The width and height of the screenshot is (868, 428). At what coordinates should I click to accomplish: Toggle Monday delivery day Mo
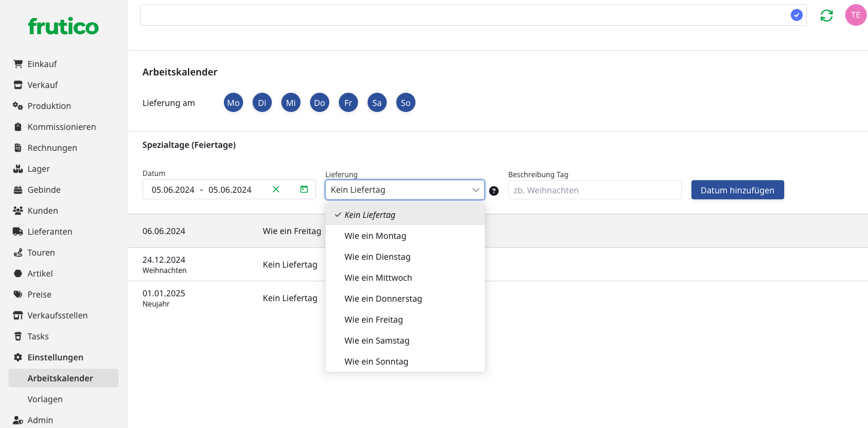click(x=233, y=103)
